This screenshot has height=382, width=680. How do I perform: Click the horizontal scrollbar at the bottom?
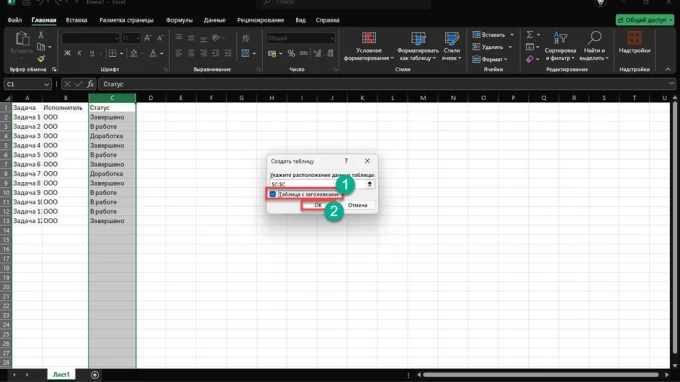point(540,375)
